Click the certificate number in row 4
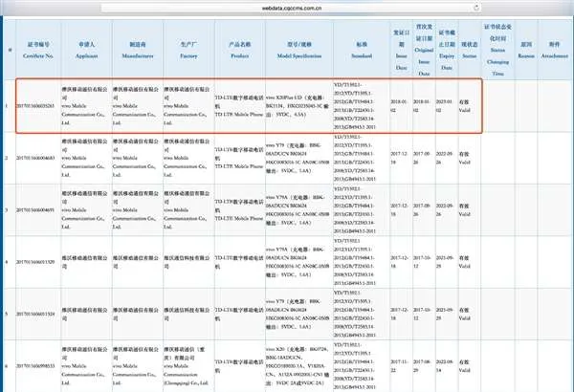 pos(35,262)
